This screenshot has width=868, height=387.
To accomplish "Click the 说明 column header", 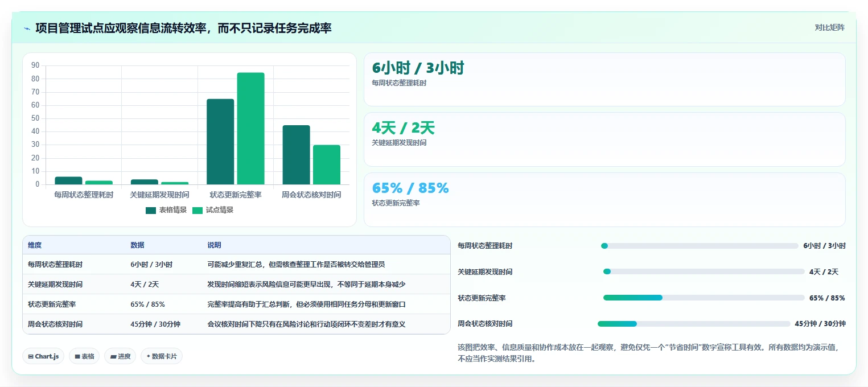I will coord(214,245).
